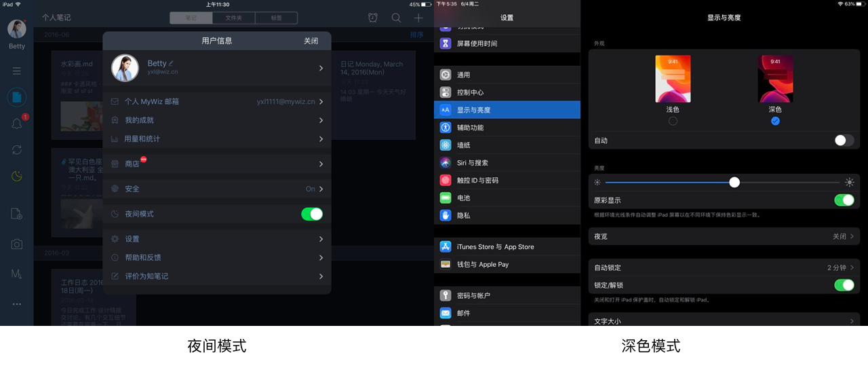Tap 关闭 to close user info
Image resolution: width=868 pixels, height=368 pixels.
pos(311,41)
